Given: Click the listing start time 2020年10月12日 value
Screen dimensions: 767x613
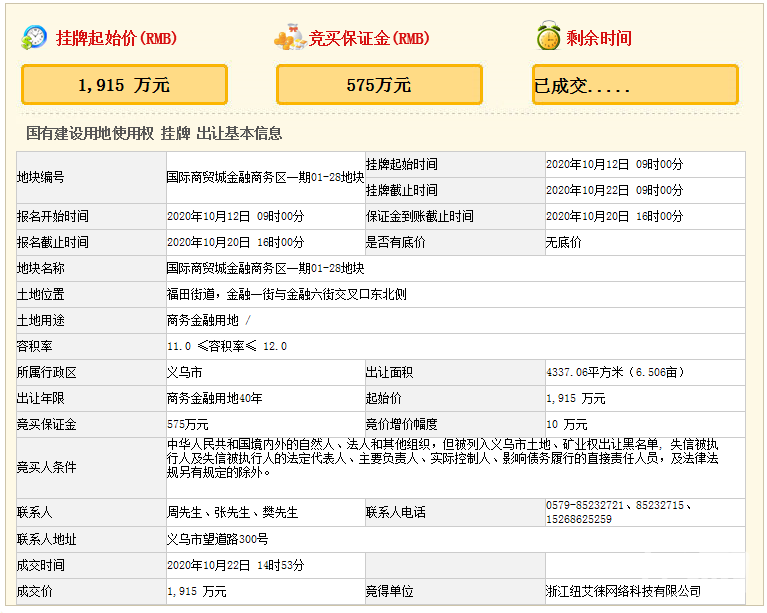Looking at the screenshot, I should coord(614,164).
